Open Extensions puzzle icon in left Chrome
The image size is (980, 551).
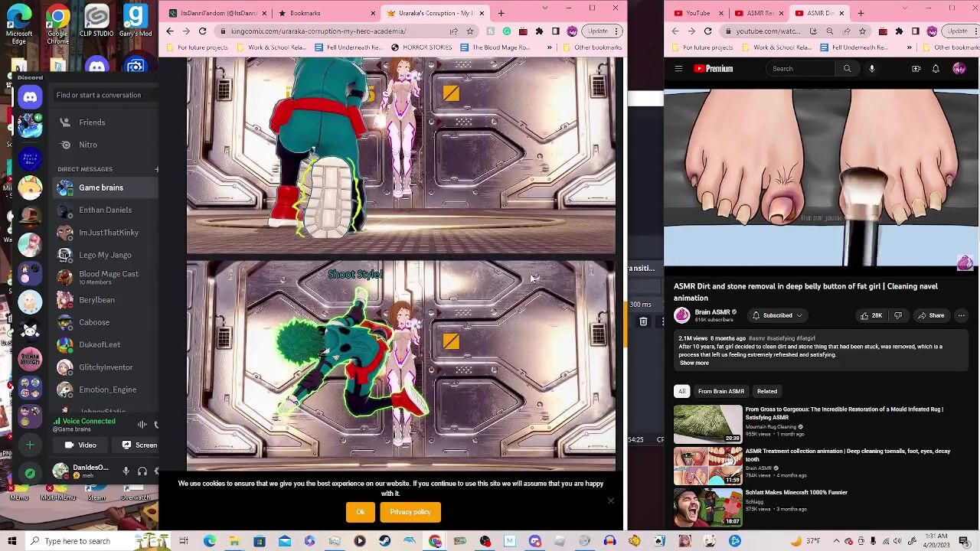[539, 31]
